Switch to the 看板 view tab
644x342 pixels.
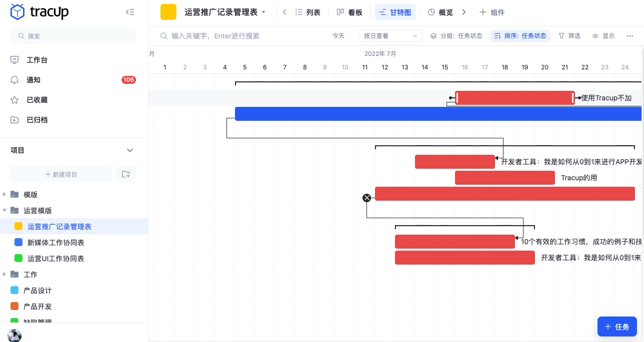[349, 12]
